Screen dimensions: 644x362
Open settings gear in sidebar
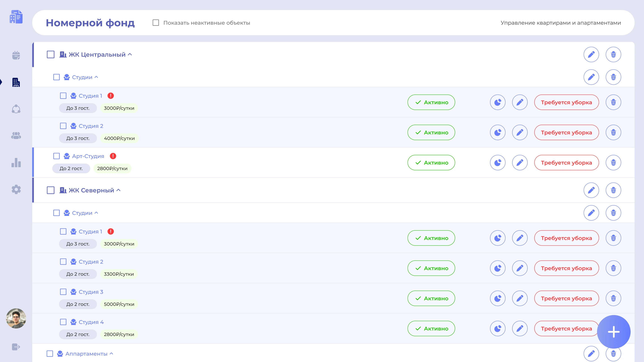coord(16,189)
